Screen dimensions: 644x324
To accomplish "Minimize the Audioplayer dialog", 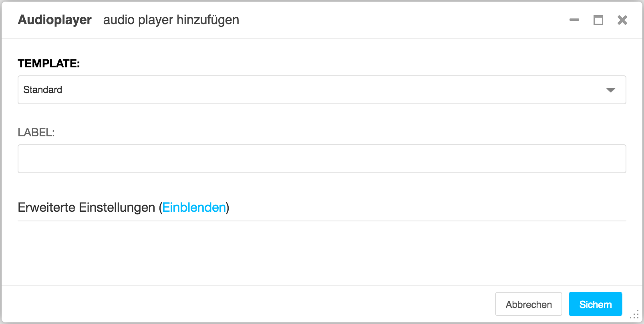I will (574, 20).
